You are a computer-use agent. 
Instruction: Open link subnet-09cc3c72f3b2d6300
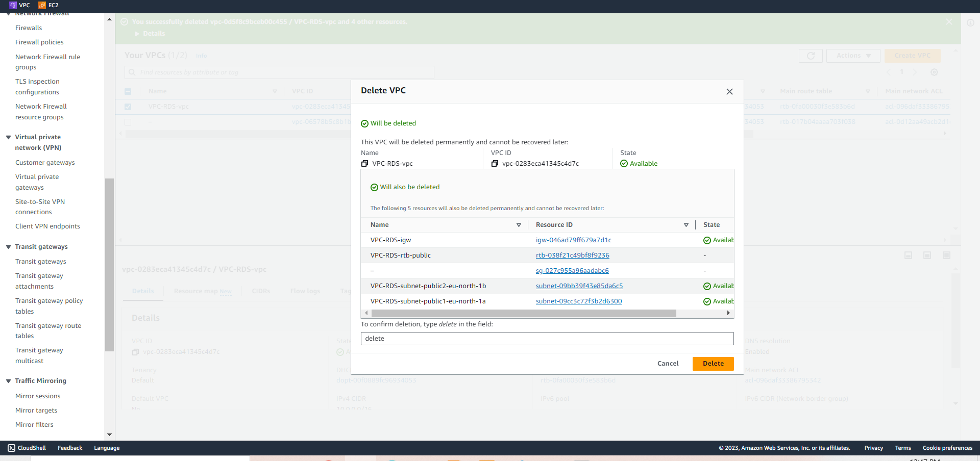[x=579, y=301]
